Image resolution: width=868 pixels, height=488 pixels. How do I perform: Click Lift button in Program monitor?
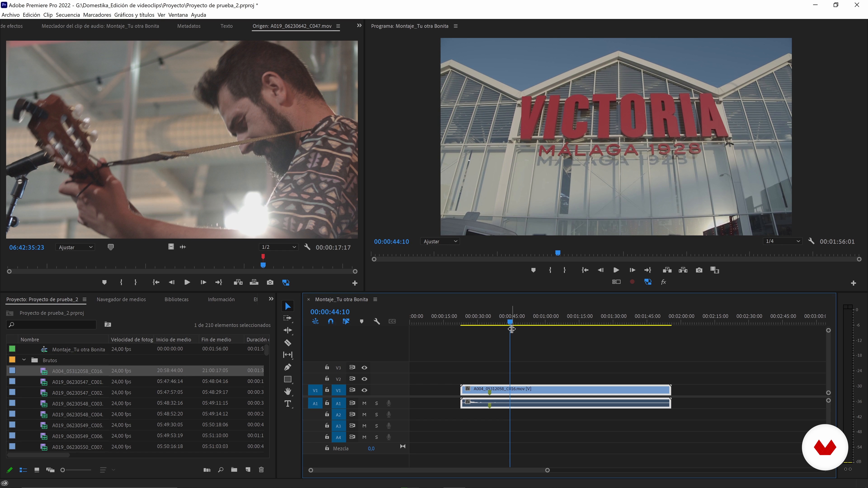coord(667,270)
